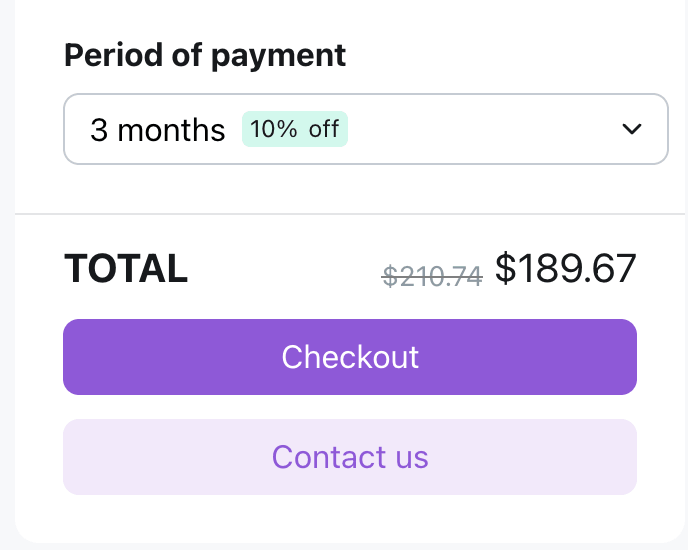688x550 pixels.
Task: Click the crossed-out $210.74 price
Action: tap(432, 272)
